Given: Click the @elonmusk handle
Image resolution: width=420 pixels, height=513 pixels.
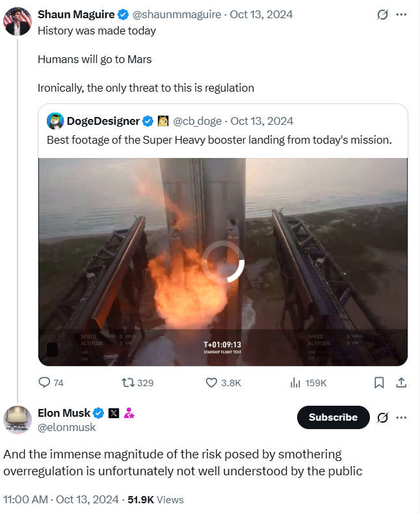Looking at the screenshot, I should click(67, 427).
